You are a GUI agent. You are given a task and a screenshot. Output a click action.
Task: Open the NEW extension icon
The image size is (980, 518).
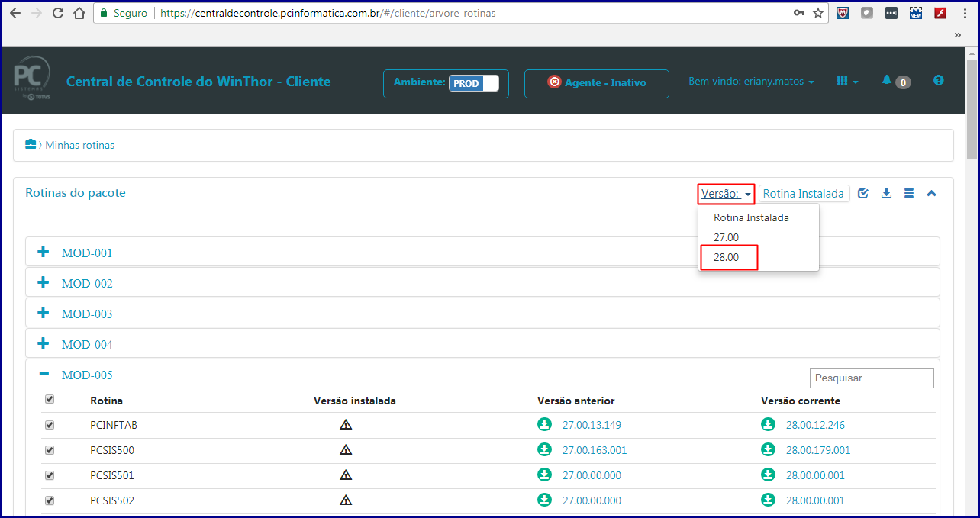pyautogui.click(x=916, y=13)
